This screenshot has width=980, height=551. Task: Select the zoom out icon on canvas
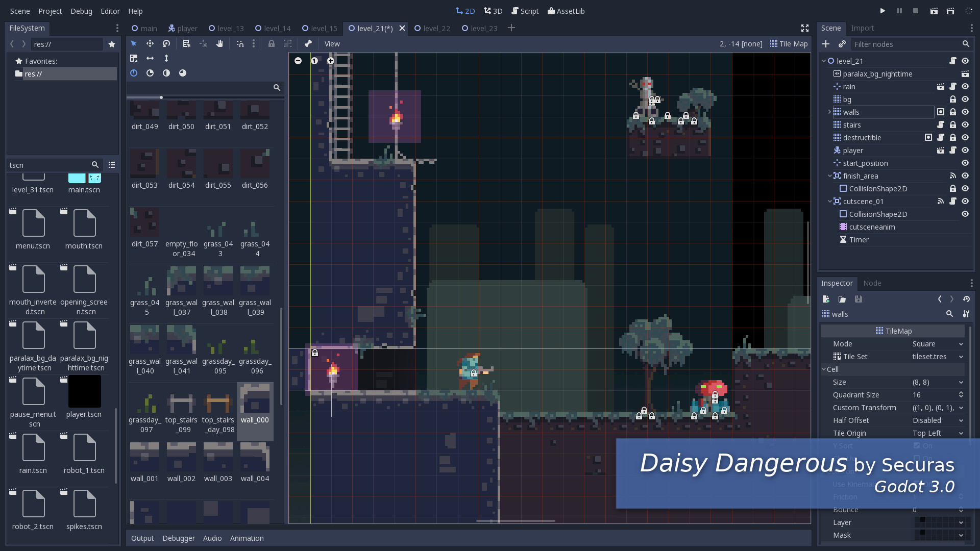298,61
